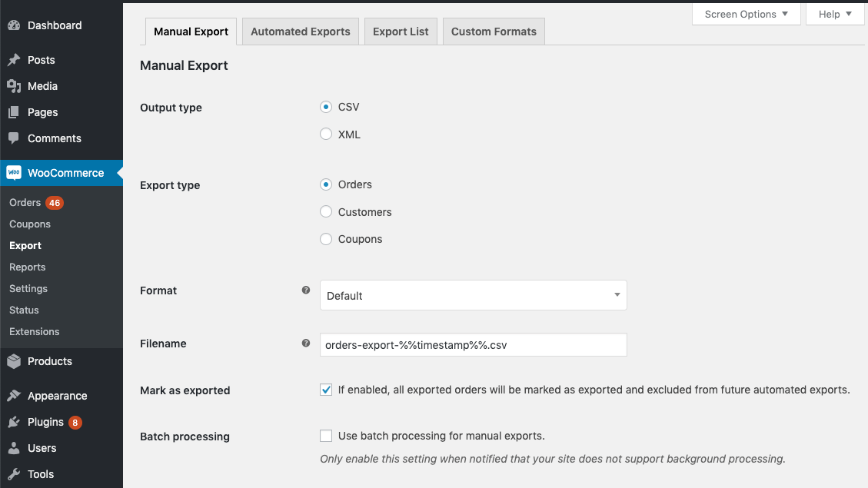Click the Comments speech bubble icon
868x488 pixels.
14,138
